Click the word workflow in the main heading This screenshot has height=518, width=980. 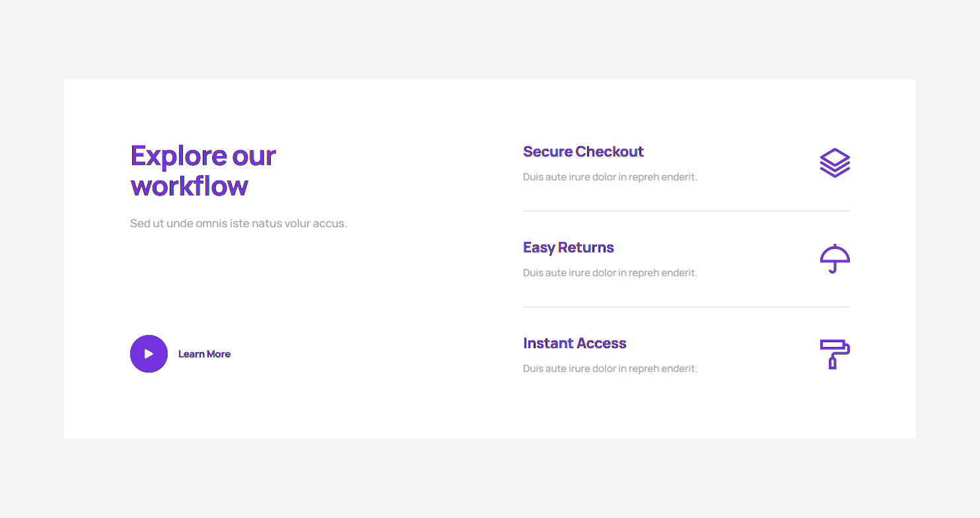(189, 186)
